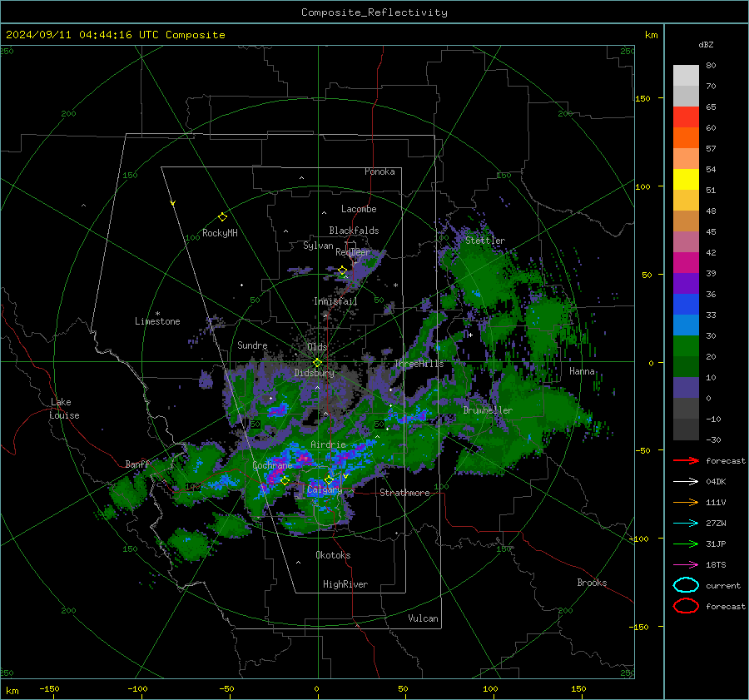This screenshot has width=749, height=700.
Task: Click the Banff town label
Action: 137,464
